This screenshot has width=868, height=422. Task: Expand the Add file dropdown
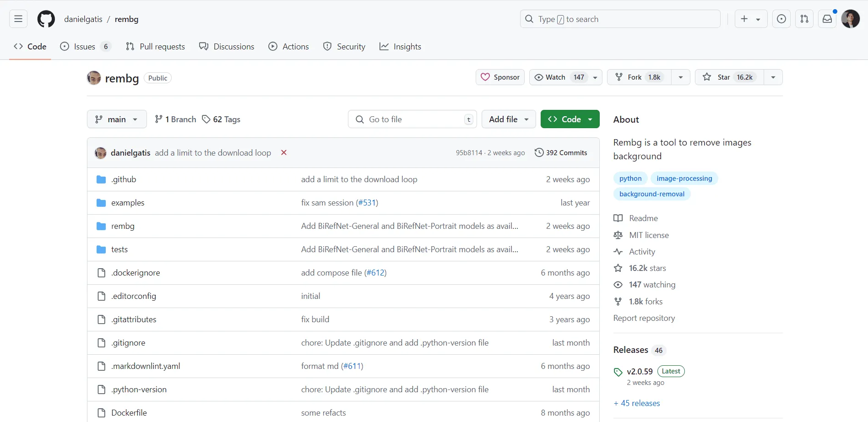pos(508,119)
